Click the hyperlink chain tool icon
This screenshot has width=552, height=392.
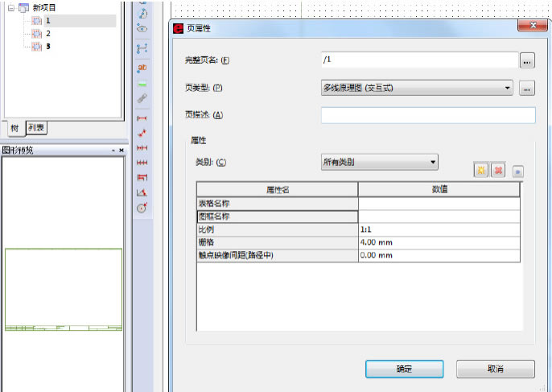142,98
